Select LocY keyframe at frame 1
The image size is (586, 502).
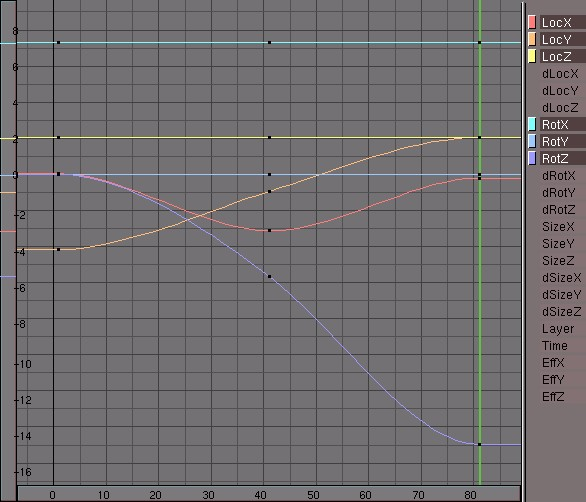[58, 249]
